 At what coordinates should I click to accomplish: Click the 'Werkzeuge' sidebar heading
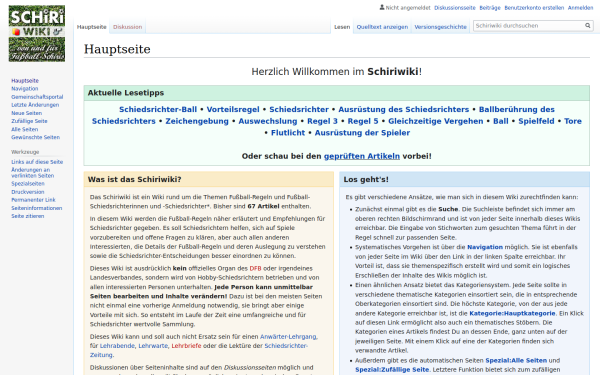pos(25,152)
